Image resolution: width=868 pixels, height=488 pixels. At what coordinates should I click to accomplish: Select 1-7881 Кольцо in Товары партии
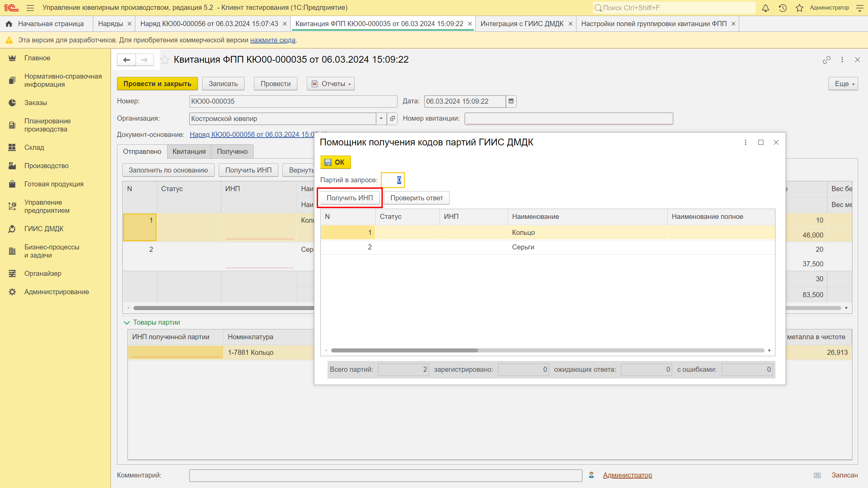(251, 352)
